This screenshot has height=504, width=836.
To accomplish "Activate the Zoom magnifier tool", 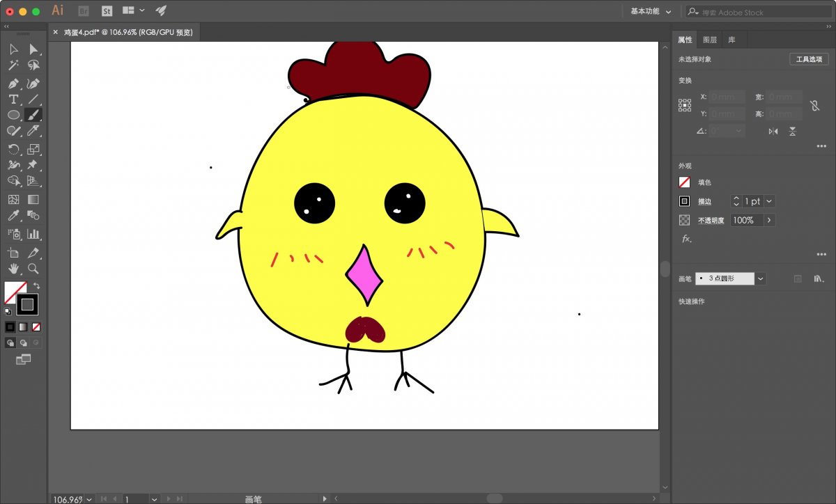I will [33, 269].
